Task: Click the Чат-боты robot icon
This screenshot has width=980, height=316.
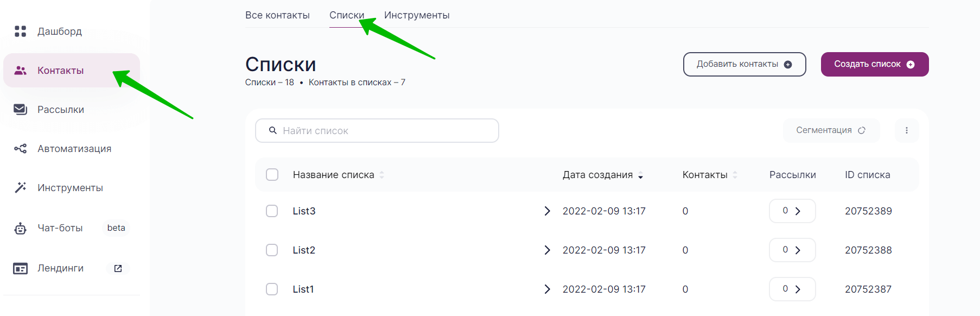Action: click(20, 228)
